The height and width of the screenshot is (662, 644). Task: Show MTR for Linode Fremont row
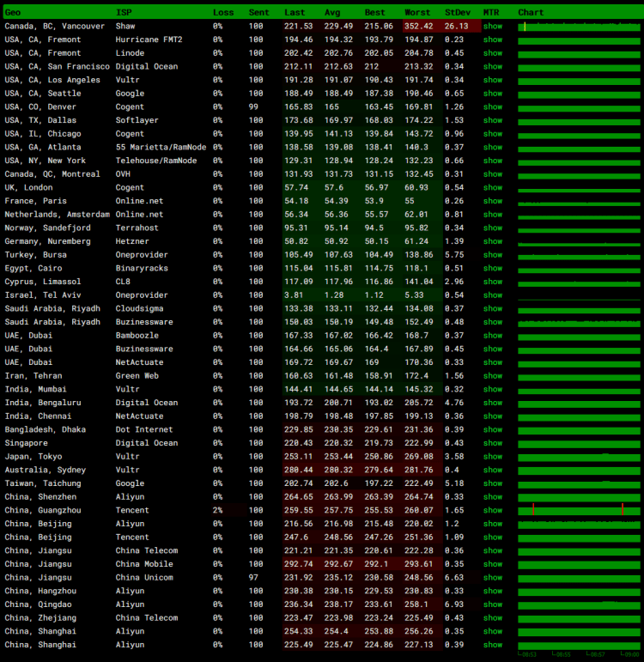click(493, 53)
